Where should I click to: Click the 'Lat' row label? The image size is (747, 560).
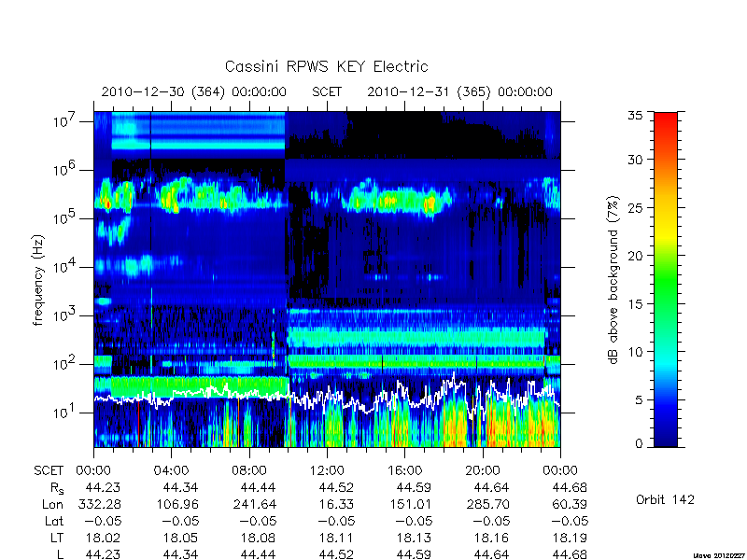(54, 521)
